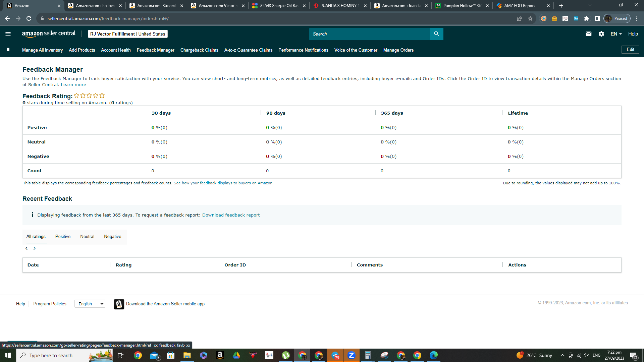Click the Edit favorites button
The width and height of the screenshot is (644, 362).
point(630,50)
